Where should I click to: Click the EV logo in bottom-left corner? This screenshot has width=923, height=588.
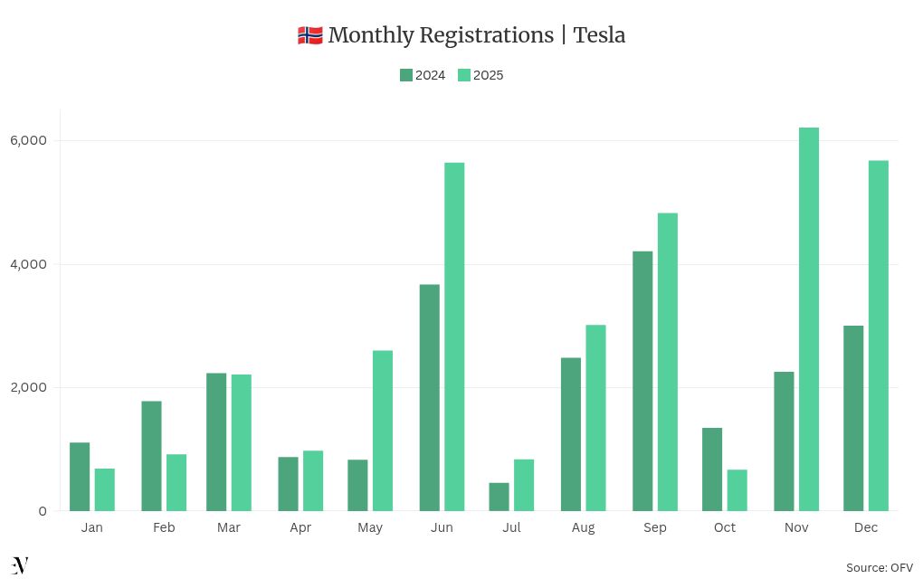[x=20, y=566]
